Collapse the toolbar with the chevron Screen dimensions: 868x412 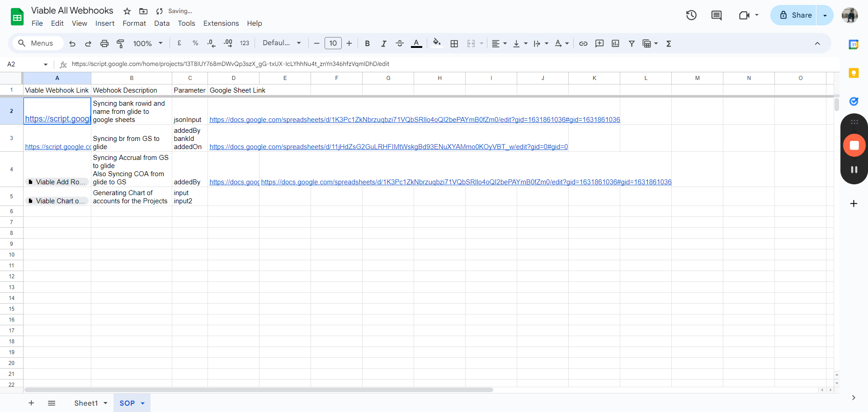coord(817,43)
